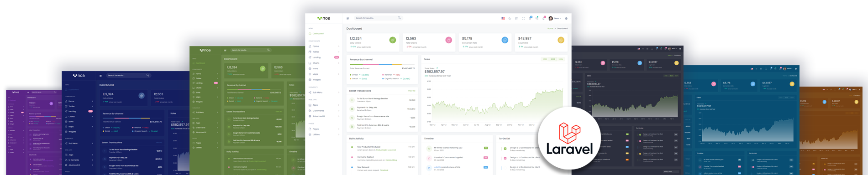Expand Maps in the white sidebar
The image size is (868, 175).
(x=324, y=74)
